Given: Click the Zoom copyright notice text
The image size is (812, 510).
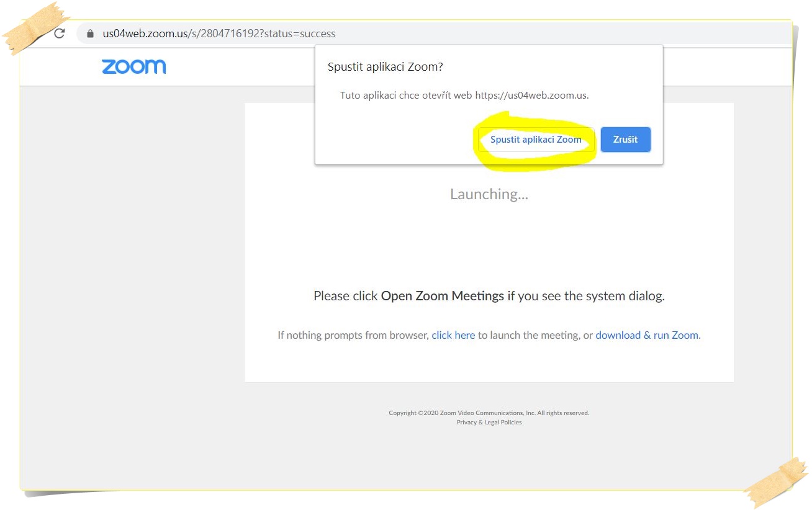Looking at the screenshot, I should pyautogui.click(x=489, y=413).
